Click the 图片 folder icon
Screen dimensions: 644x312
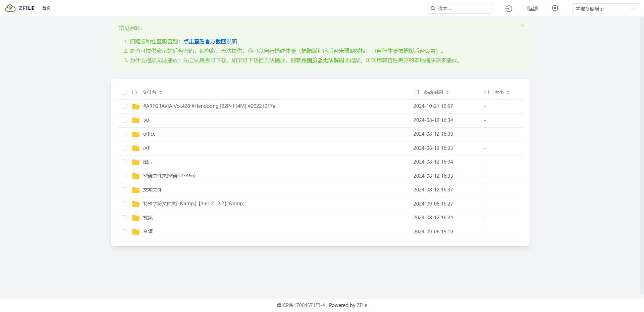pos(136,162)
